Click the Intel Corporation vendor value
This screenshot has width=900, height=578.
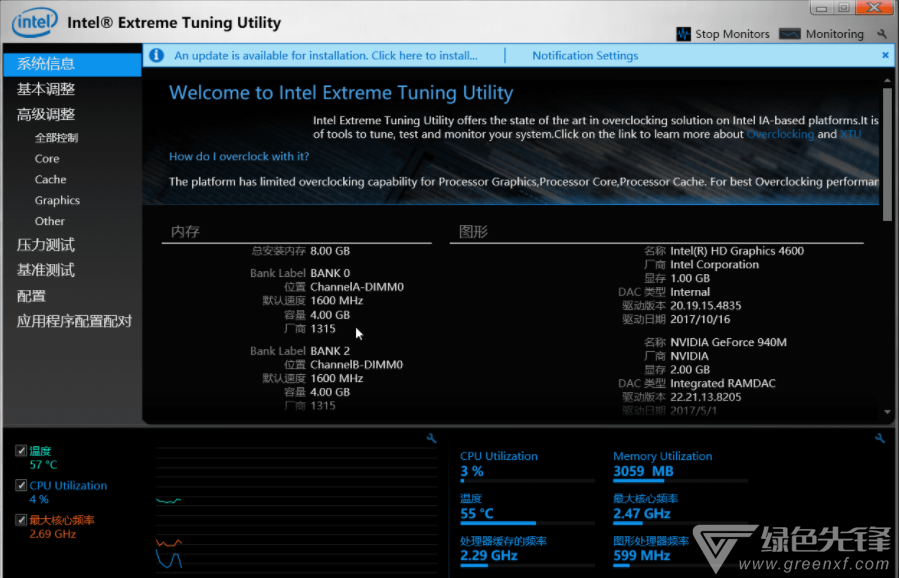pos(715,265)
